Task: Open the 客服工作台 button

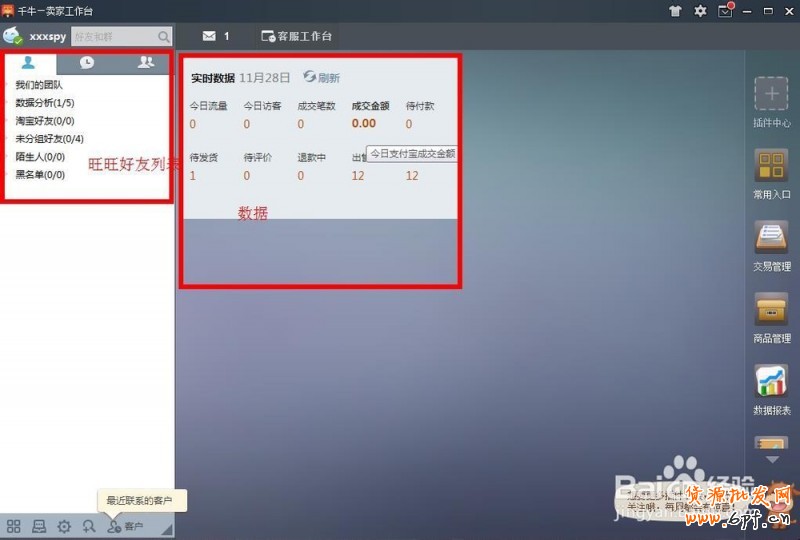Action: [x=297, y=36]
